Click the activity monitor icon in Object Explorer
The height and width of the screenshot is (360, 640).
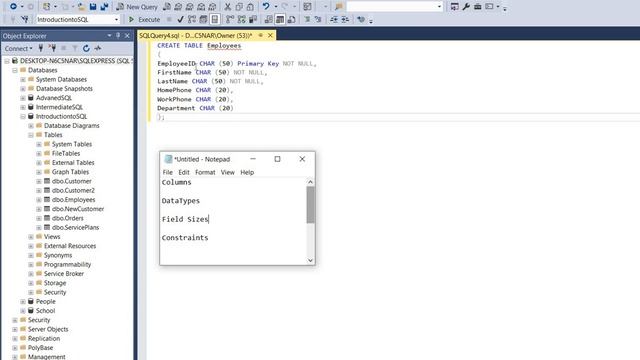pyautogui.click(x=98, y=48)
